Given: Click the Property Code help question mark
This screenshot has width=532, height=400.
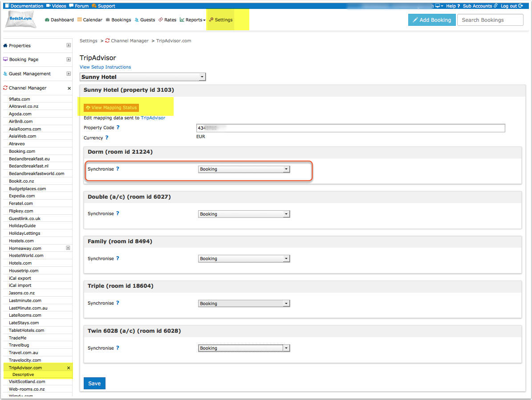Looking at the screenshot, I should 118,127.
